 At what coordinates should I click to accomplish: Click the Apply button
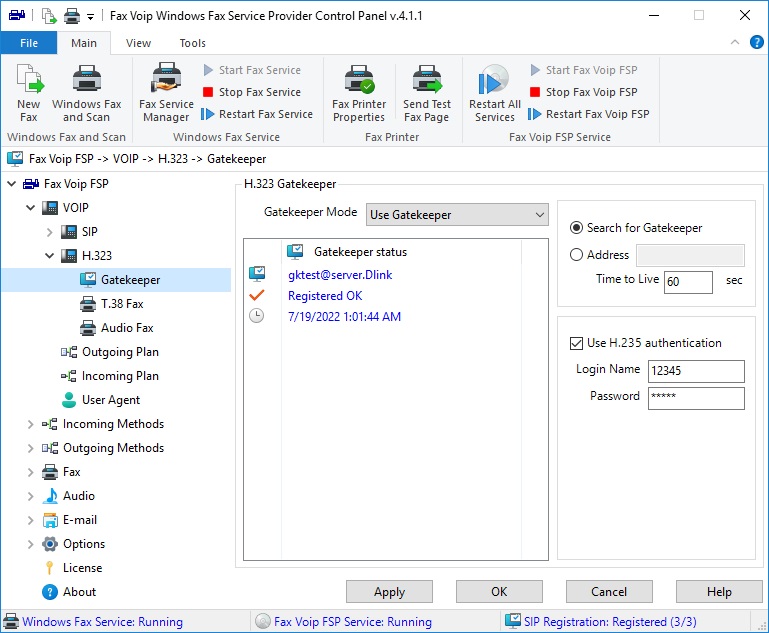tap(389, 592)
